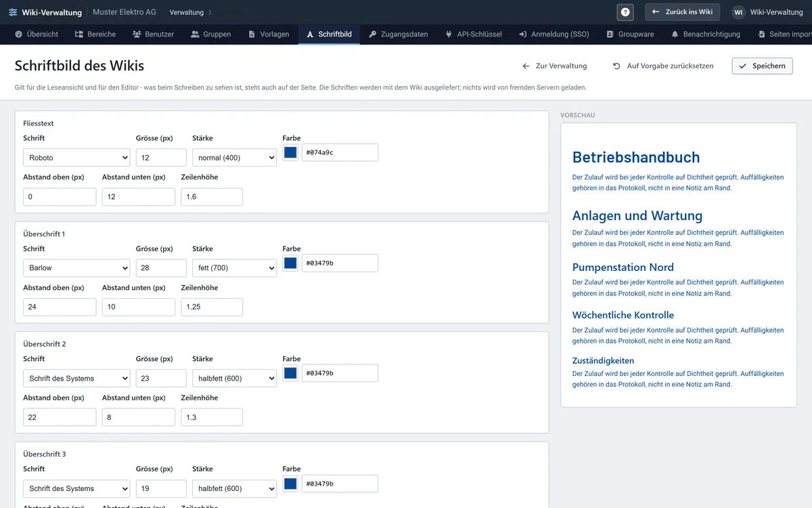Open the Übersicht tab icon

19,34
